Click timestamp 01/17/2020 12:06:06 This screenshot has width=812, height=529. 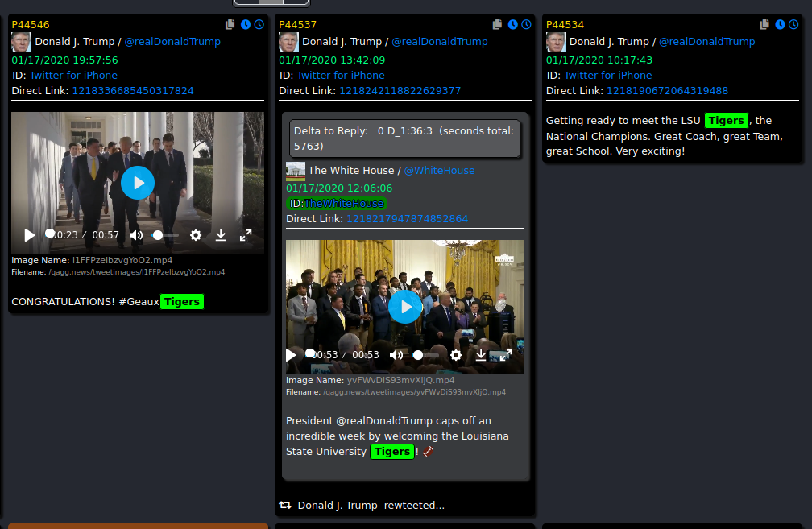coord(339,188)
